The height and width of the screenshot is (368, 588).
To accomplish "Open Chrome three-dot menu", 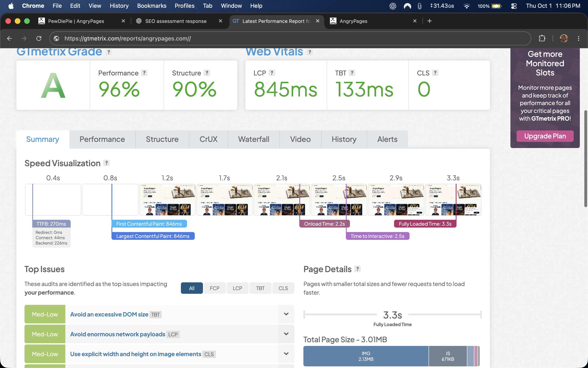I will click(579, 38).
